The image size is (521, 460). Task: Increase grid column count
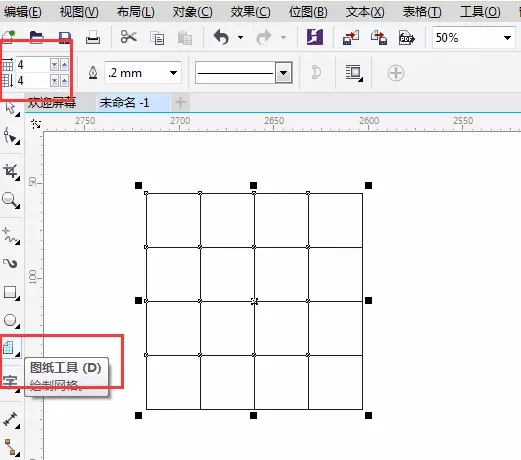point(64,64)
